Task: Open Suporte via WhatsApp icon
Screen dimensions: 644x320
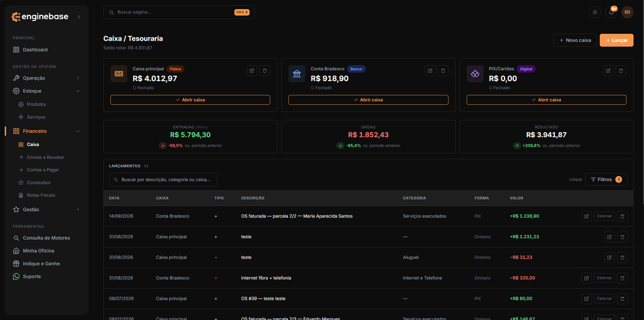Action: click(16, 276)
